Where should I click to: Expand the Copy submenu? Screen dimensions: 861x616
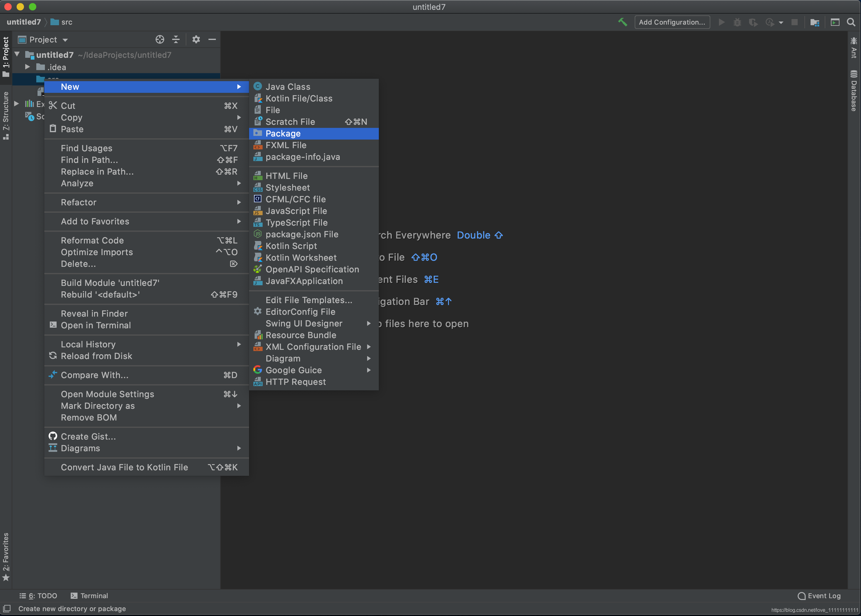[x=146, y=118]
